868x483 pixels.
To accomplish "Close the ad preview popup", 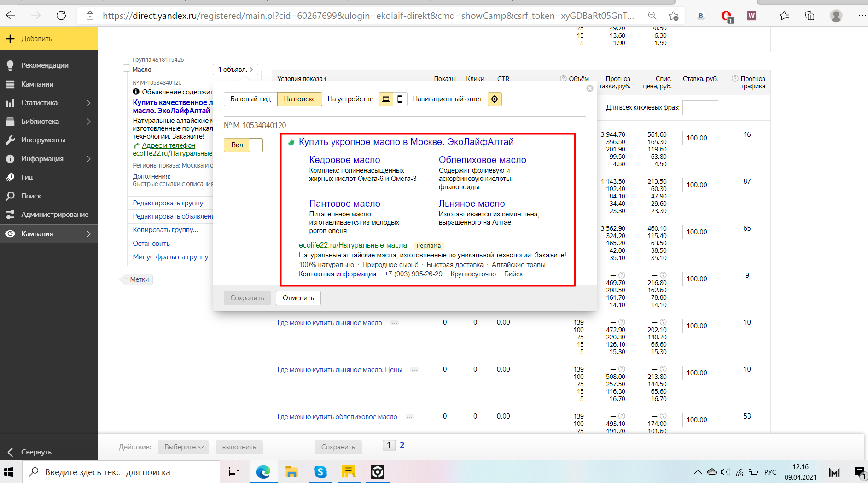I will pos(589,88).
